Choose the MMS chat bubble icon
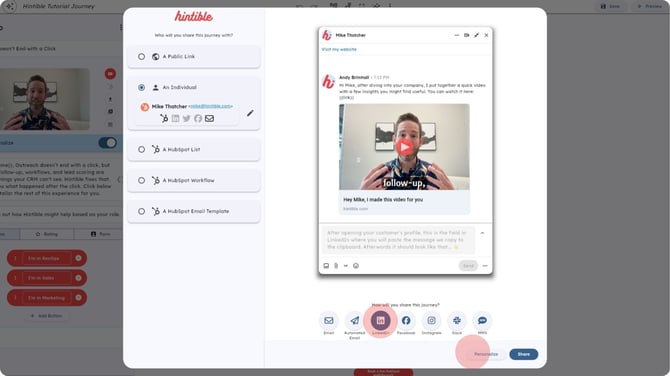The width and height of the screenshot is (670, 376). [x=482, y=320]
